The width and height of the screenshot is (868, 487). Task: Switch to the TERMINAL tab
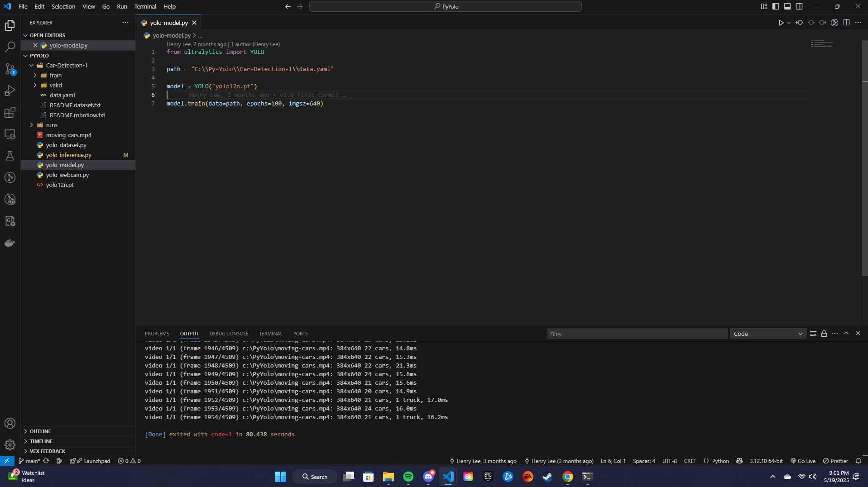tap(270, 334)
